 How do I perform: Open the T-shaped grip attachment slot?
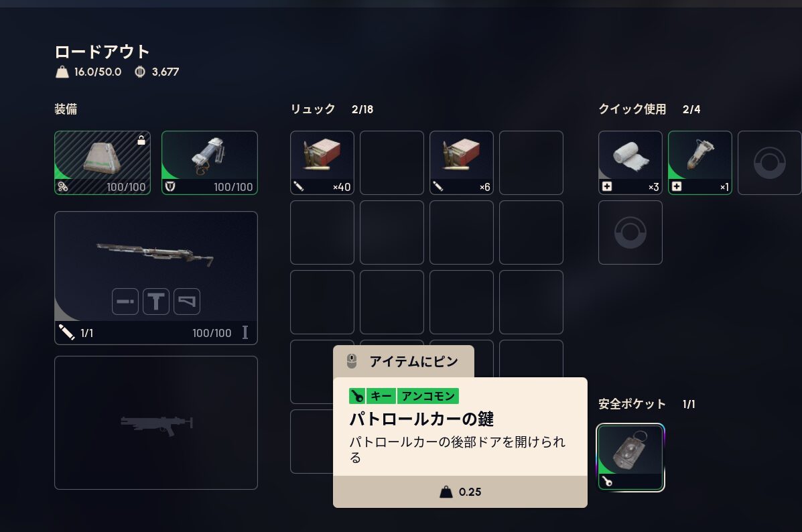coord(156,302)
